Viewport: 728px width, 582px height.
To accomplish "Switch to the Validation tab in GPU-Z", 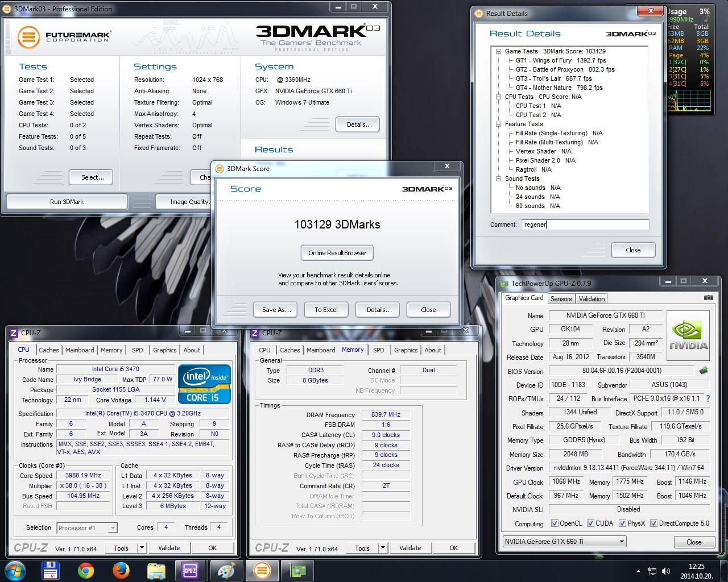I will tap(591, 299).
